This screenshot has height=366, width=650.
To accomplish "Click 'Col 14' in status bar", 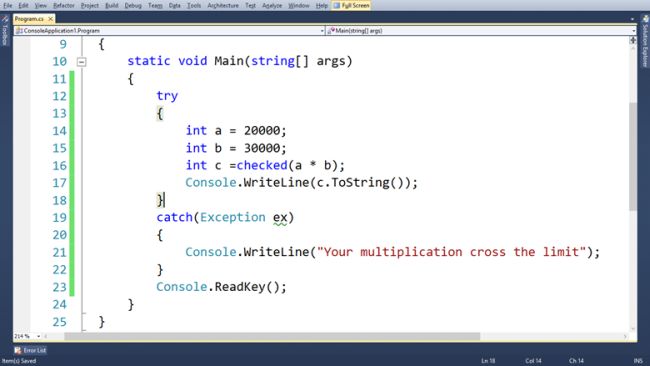I will pos(533,361).
